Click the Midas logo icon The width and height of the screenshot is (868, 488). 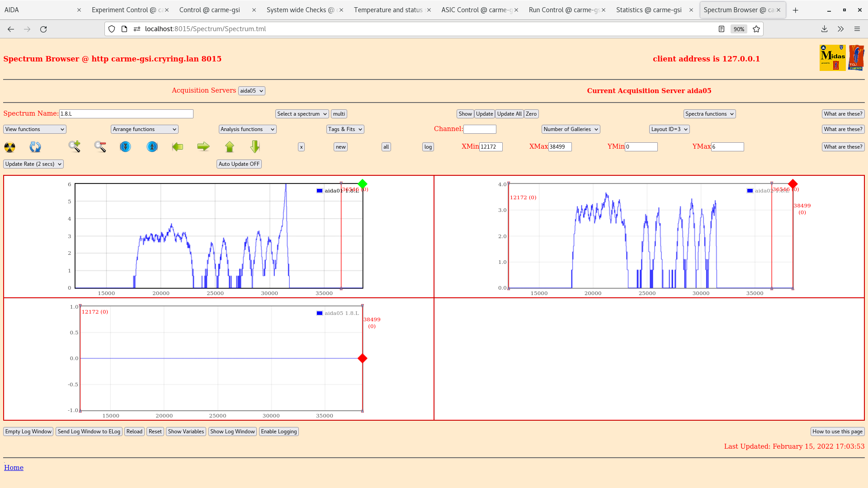pos(833,58)
